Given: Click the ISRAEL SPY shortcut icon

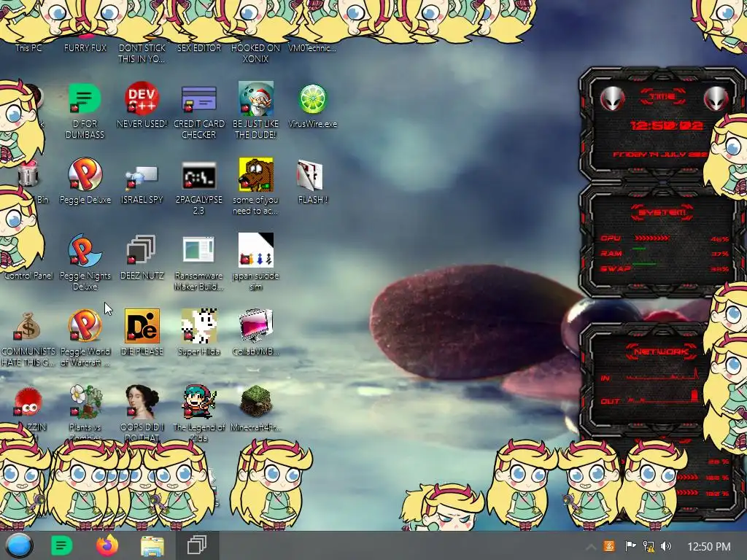Looking at the screenshot, I should click(x=142, y=176).
